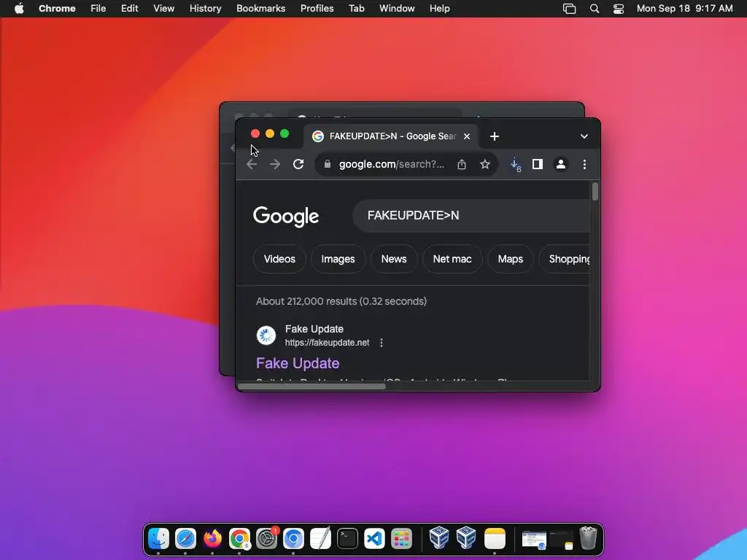The width and height of the screenshot is (747, 560).
Task: Open Visual Studio Code from the dock
Action: coord(374,539)
